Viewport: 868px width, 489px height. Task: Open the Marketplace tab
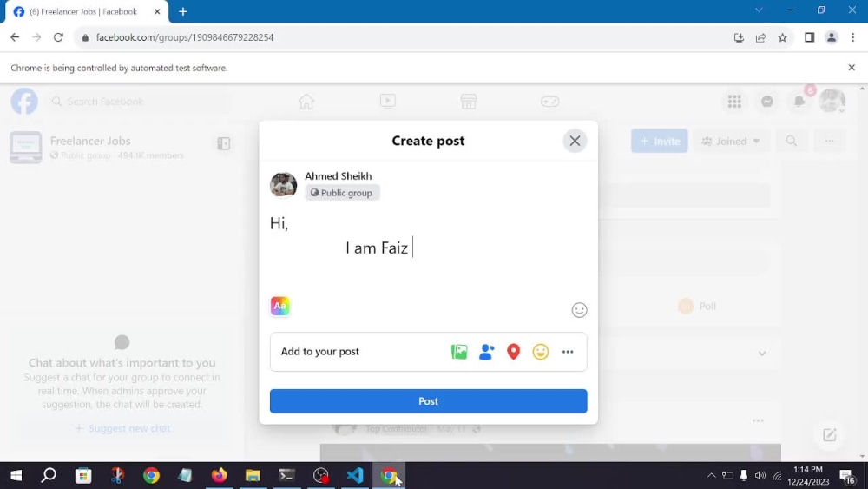[469, 102]
